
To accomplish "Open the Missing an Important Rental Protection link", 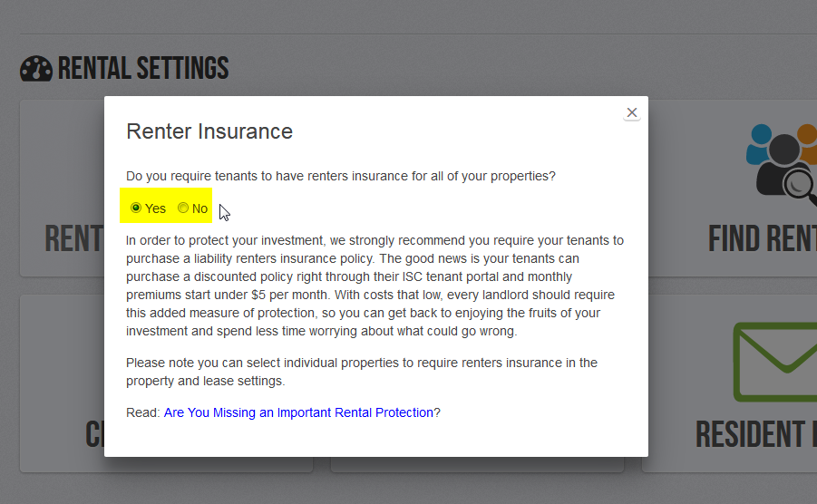I will click(x=298, y=412).
